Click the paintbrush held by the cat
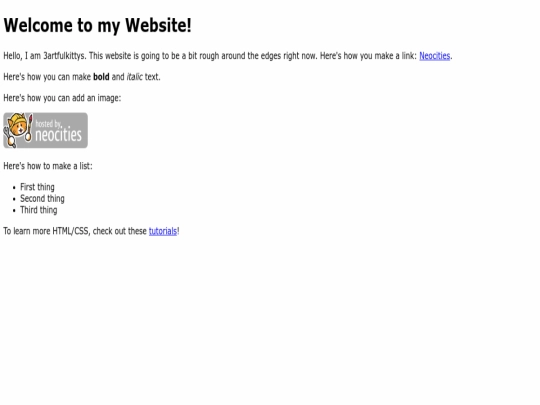 click(x=29, y=128)
